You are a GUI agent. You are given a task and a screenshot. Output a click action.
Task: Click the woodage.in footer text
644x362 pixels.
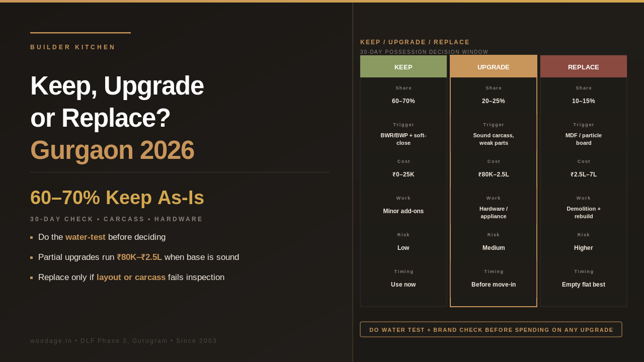(x=124, y=341)
